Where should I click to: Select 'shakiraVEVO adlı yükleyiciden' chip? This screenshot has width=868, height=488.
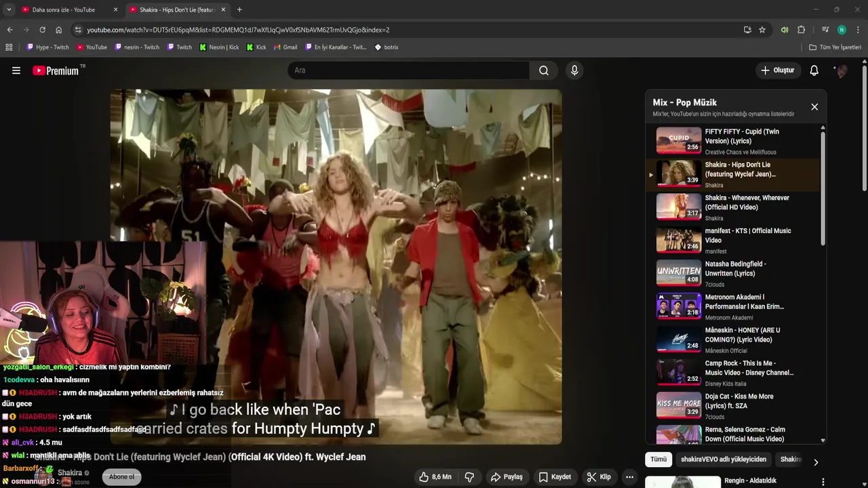(x=724, y=460)
